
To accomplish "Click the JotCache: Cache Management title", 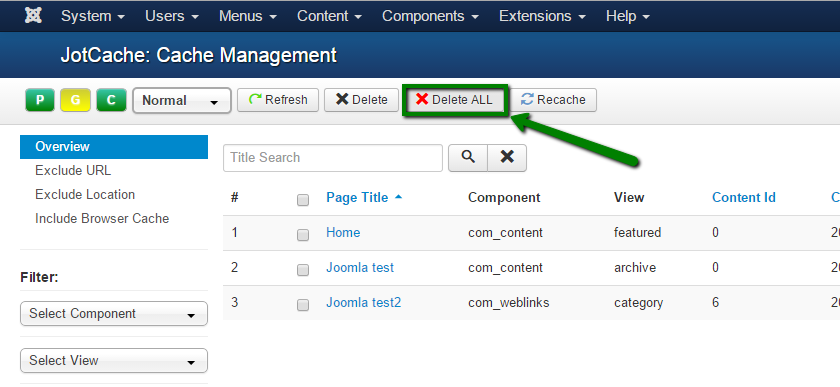I will pyautogui.click(x=199, y=55).
